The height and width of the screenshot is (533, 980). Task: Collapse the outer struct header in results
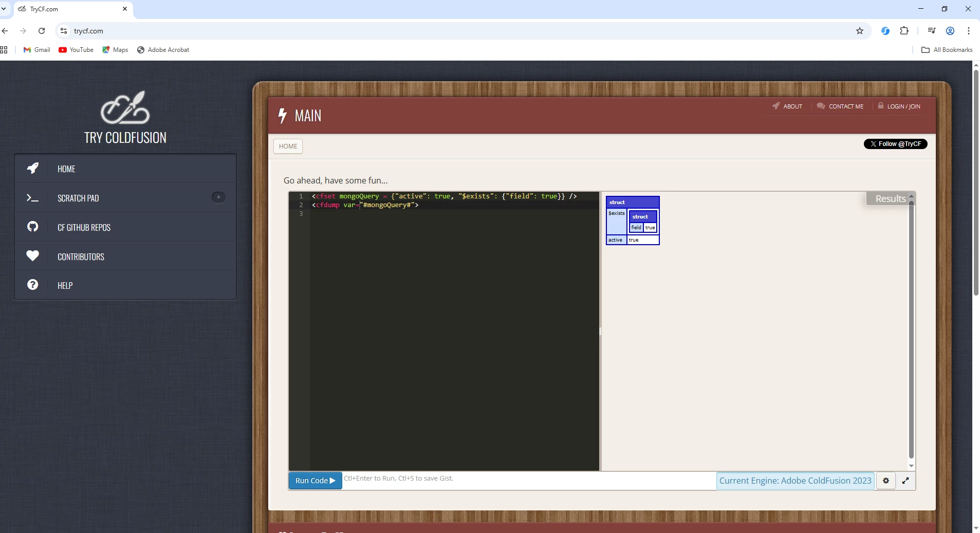click(x=633, y=202)
